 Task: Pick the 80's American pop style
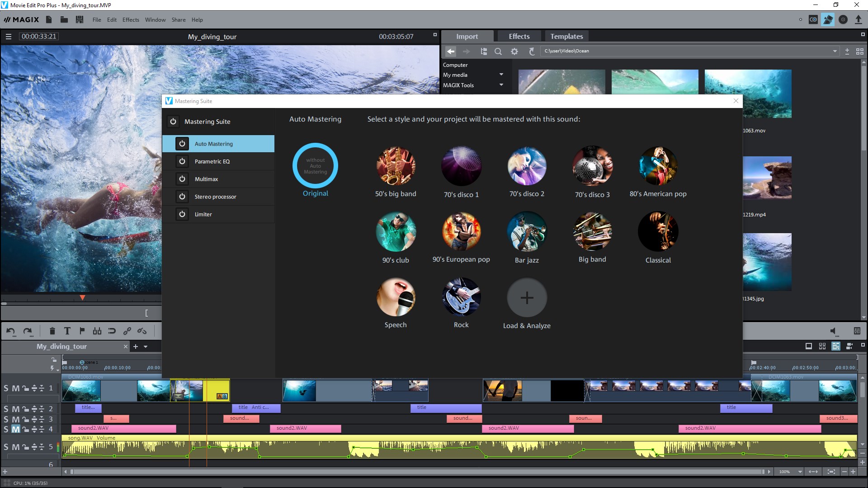[658, 166]
